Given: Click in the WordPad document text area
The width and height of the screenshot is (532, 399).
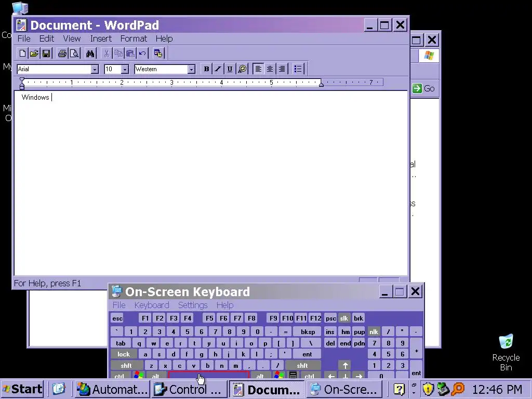Looking at the screenshot, I should pyautogui.click(x=211, y=183).
